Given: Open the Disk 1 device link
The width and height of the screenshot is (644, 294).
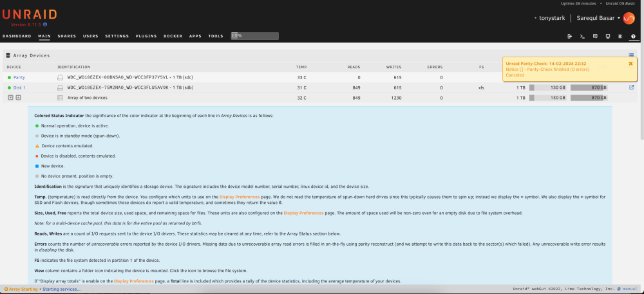Looking at the screenshot, I should (19, 87).
